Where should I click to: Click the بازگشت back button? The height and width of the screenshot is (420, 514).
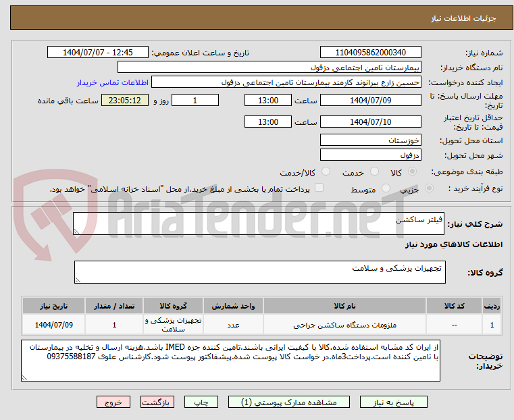pos(157,402)
